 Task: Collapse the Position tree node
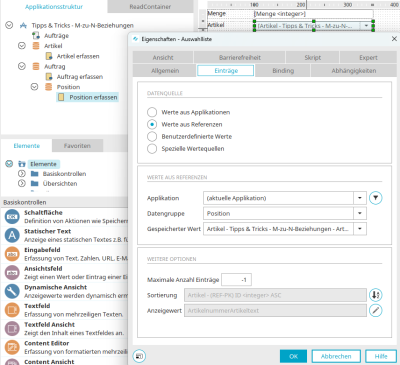point(34,87)
